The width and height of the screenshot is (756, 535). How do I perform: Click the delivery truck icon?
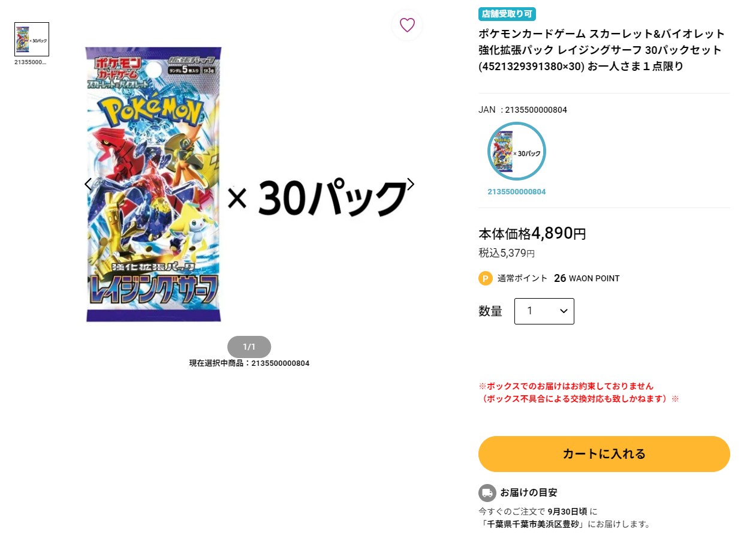point(487,493)
